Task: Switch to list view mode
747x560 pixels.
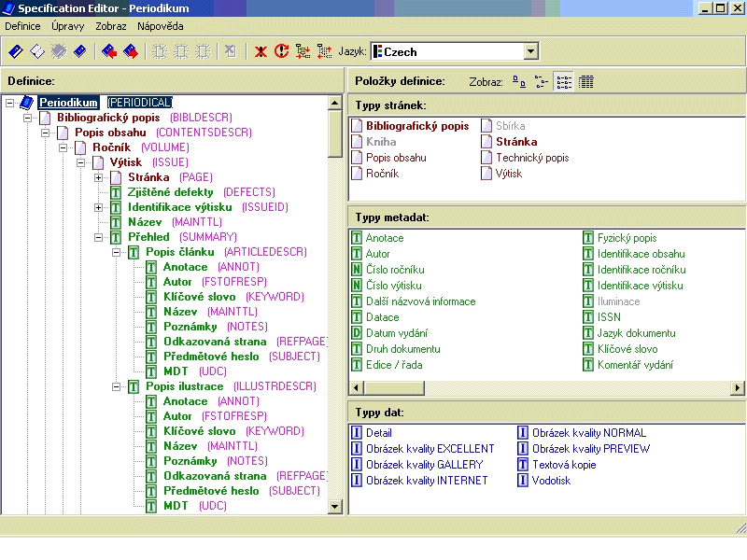Action: click(564, 81)
